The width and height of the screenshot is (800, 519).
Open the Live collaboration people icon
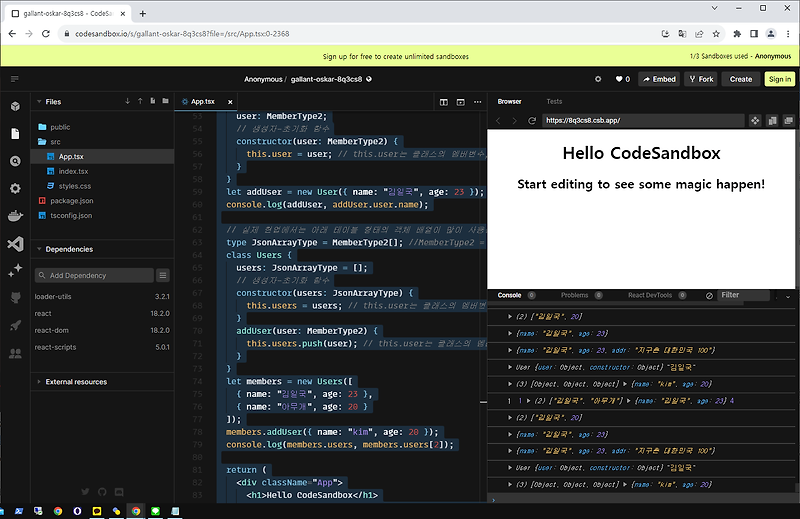[x=15, y=353]
